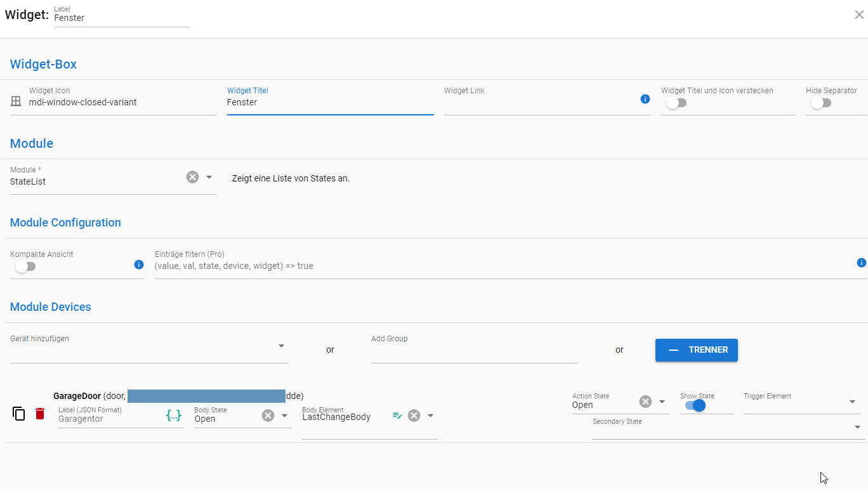Select the GarageDoor device name text
Viewport: 868px width, 491px height.
point(77,396)
